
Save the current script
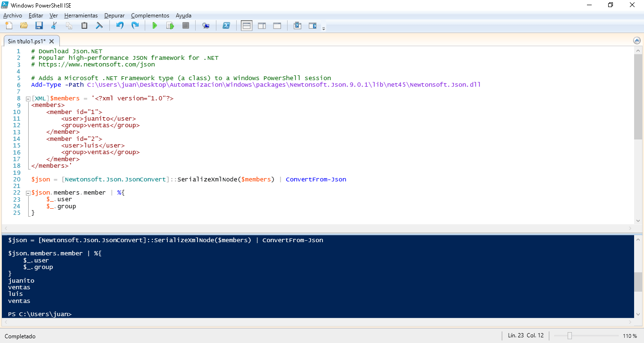pos(39,25)
